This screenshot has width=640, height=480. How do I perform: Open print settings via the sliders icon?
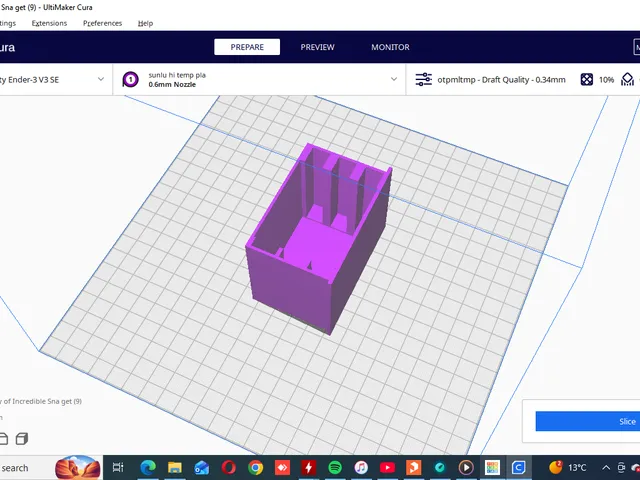coord(424,79)
